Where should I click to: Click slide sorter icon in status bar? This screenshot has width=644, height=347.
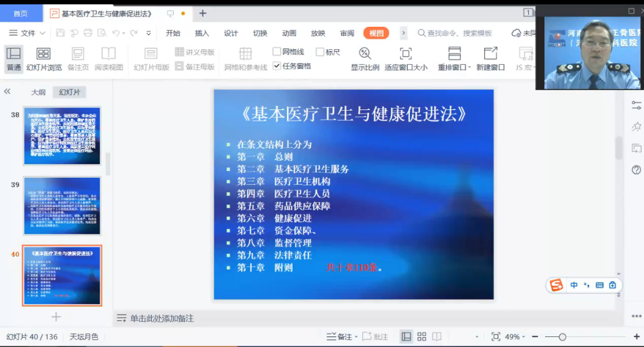[421, 336]
